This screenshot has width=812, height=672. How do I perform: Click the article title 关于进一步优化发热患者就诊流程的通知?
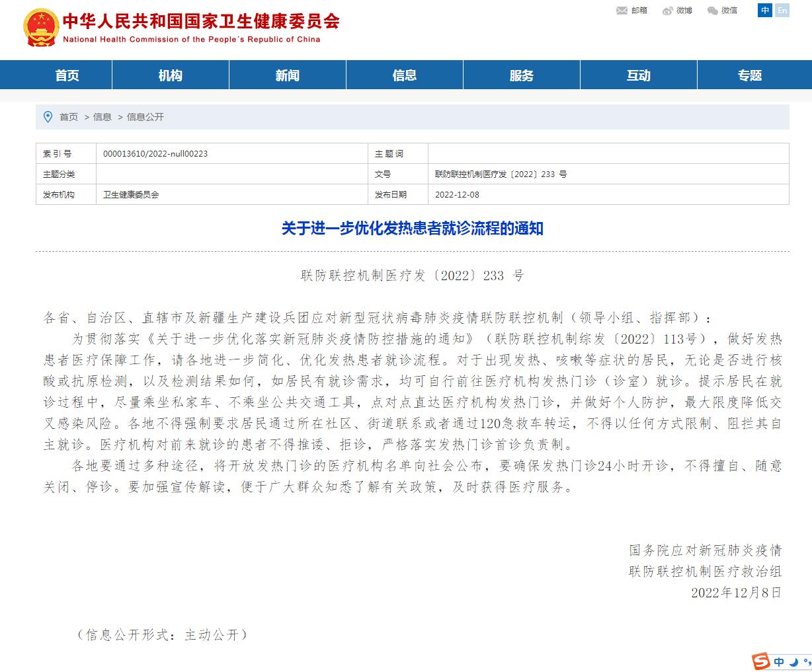point(413,229)
